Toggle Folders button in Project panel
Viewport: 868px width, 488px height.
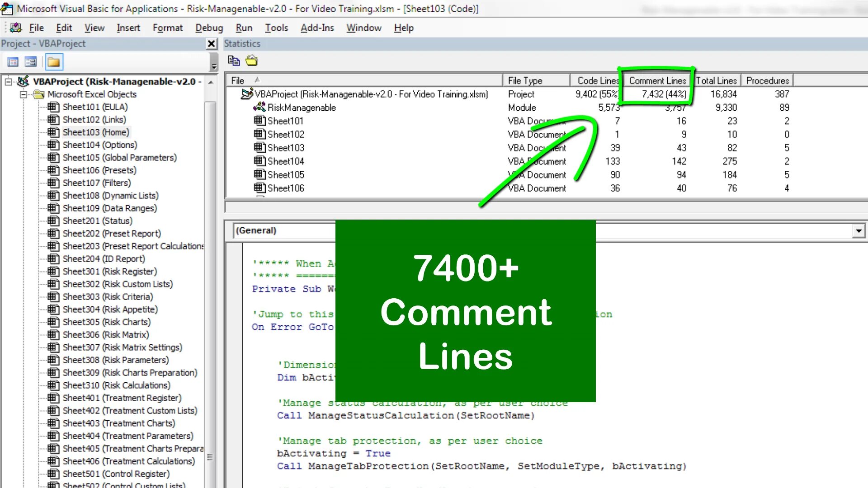click(x=54, y=62)
